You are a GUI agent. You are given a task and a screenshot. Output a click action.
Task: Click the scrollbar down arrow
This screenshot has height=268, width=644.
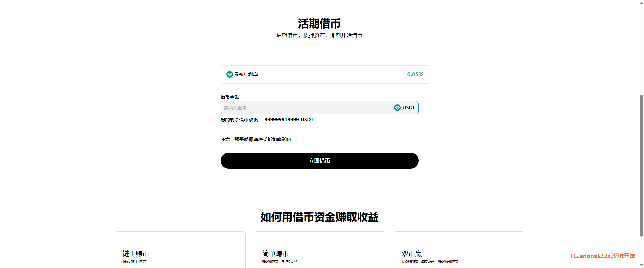click(641, 265)
